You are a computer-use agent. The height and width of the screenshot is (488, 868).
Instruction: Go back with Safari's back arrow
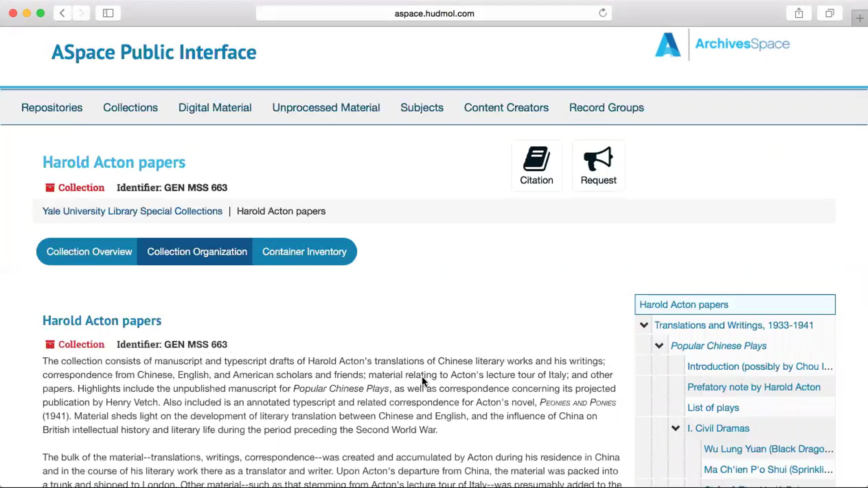click(62, 13)
